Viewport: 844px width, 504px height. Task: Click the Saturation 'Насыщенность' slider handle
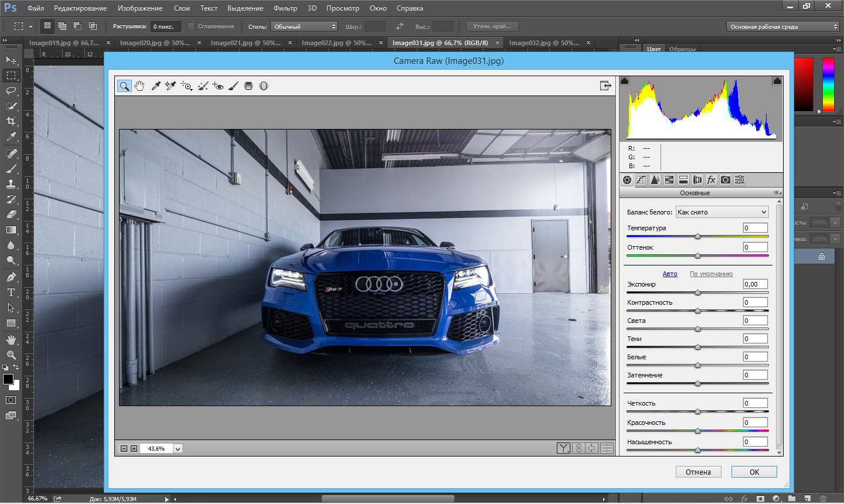(x=697, y=450)
